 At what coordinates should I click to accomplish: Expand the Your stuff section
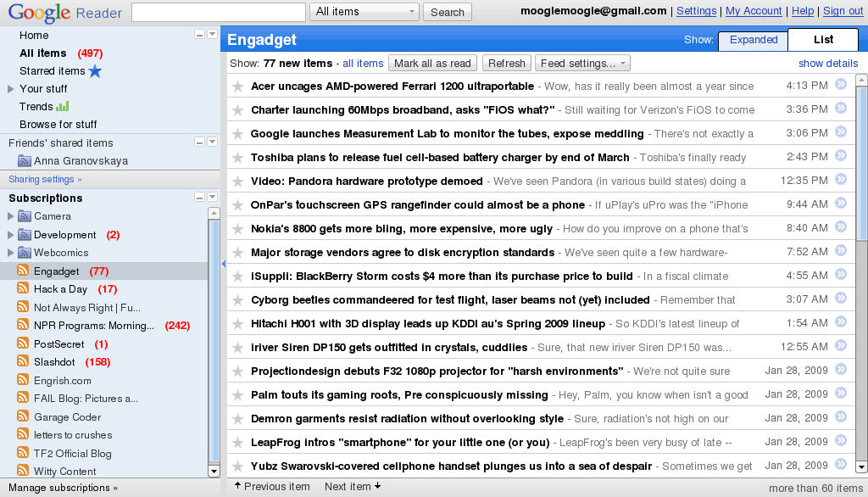click(x=8, y=89)
